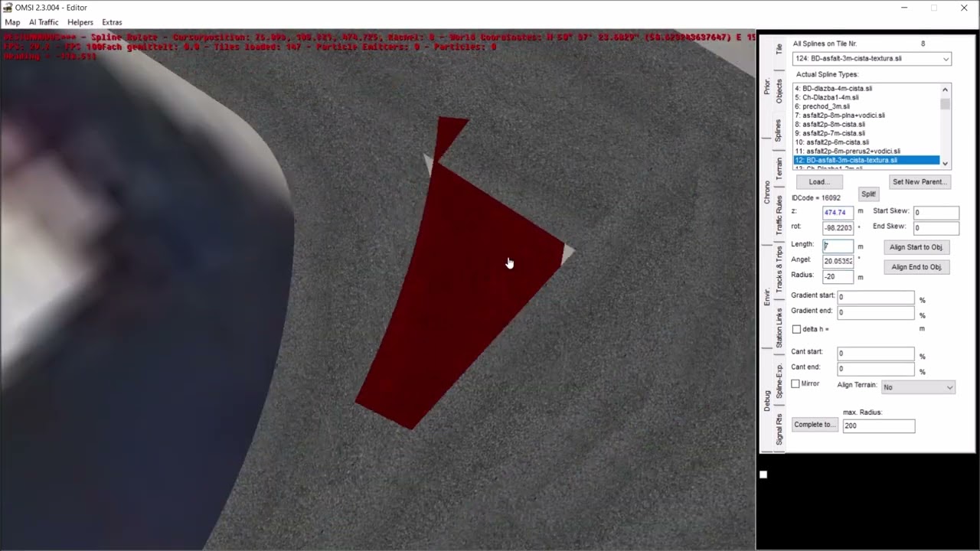Open the Align Terrain dropdown
This screenshot has width=980, height=551.
(x=918, y=387)
